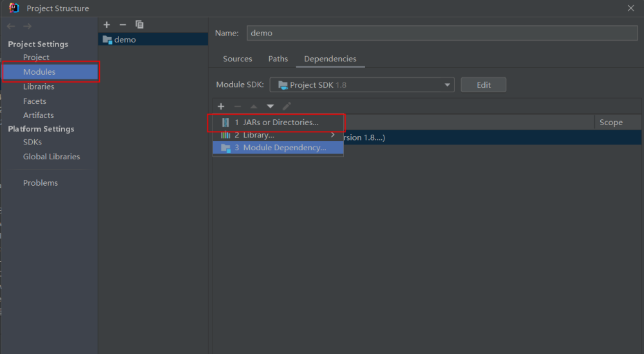644x354 pixels.
Task: Open the Library submenu
Action: pos(278,135)
